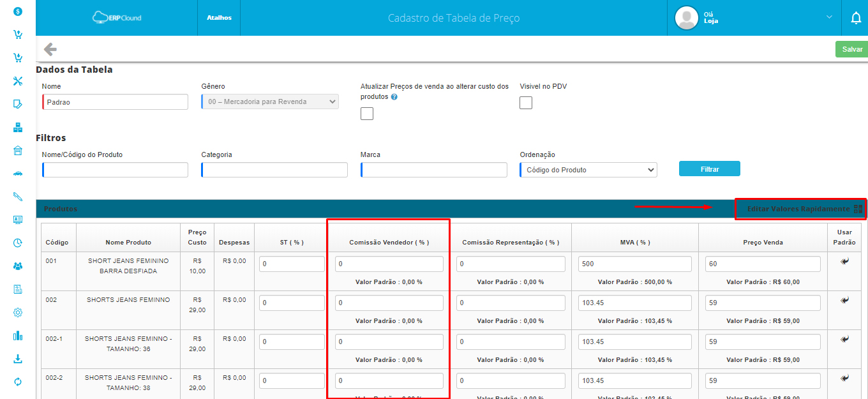
Task: Focus the Nome/Código do Produto filter field
Action: (115, 170)
